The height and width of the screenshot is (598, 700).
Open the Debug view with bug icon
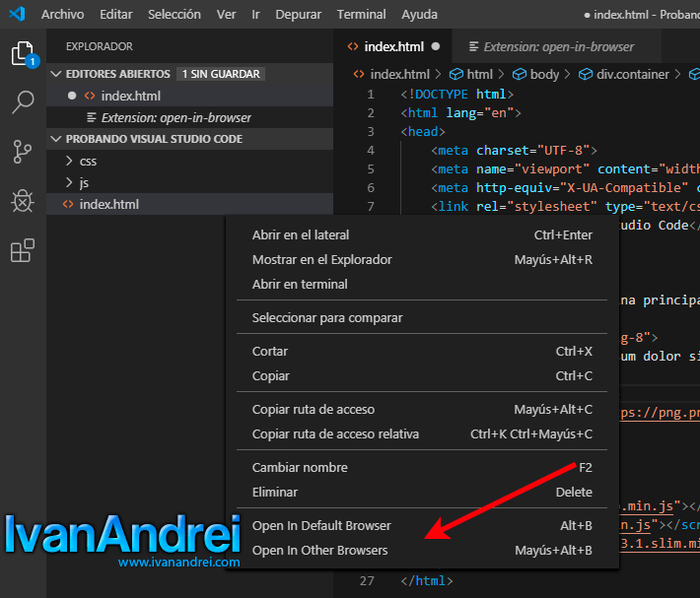pyautogui.click(x=23, y=201)
